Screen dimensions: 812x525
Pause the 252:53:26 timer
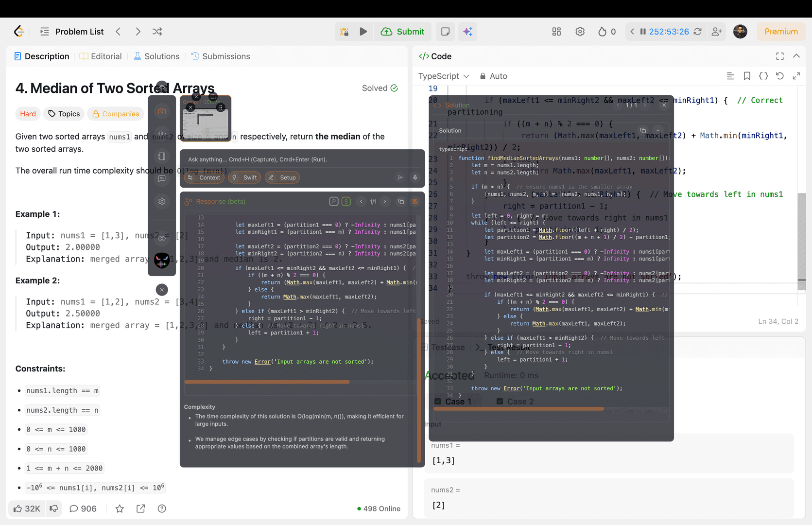(x=643, y=32)
